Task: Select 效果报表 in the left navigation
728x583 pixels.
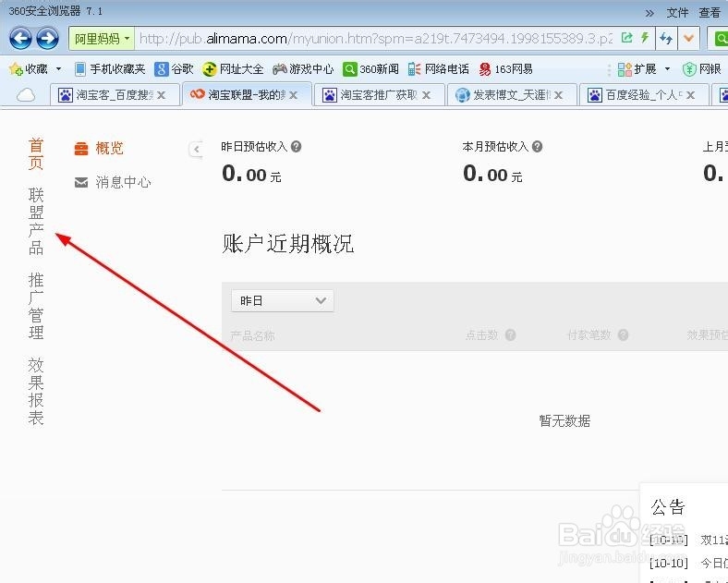Action: 36,392
